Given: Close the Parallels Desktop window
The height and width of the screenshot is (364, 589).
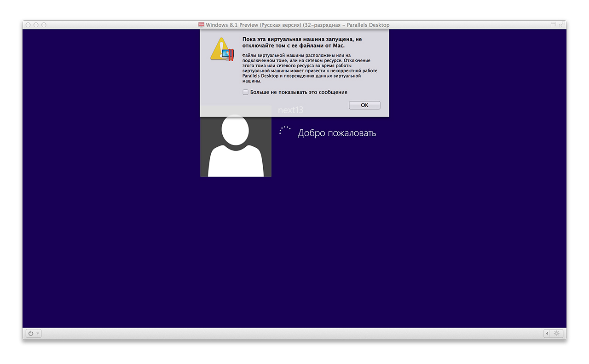Looking at the screenshot, I should point(28,25).
